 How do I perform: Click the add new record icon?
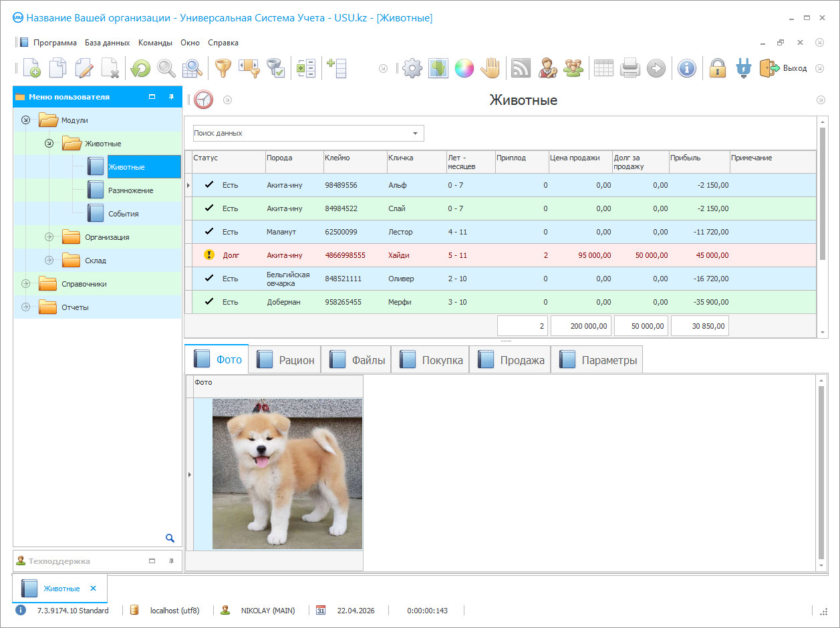tap(31, 68)
